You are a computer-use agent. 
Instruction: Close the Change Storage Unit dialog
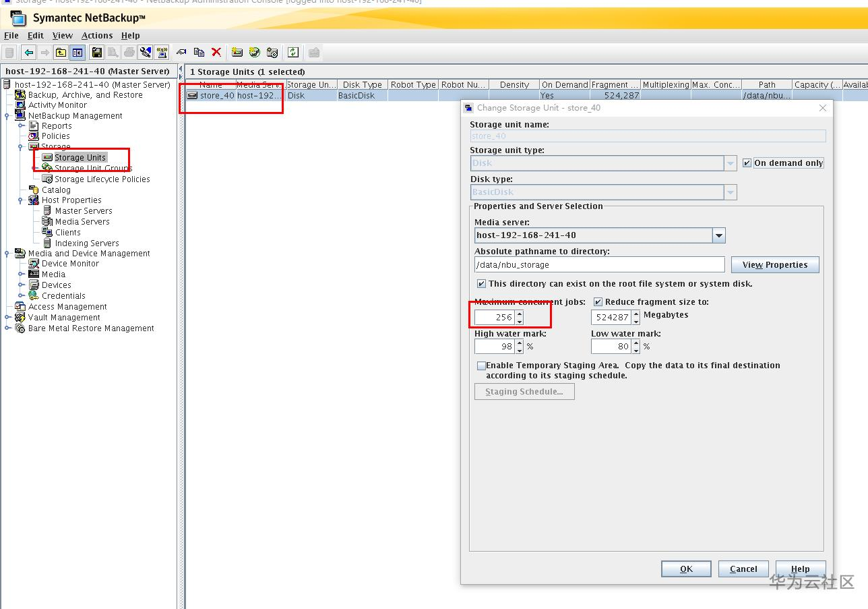tap(822, 108)
